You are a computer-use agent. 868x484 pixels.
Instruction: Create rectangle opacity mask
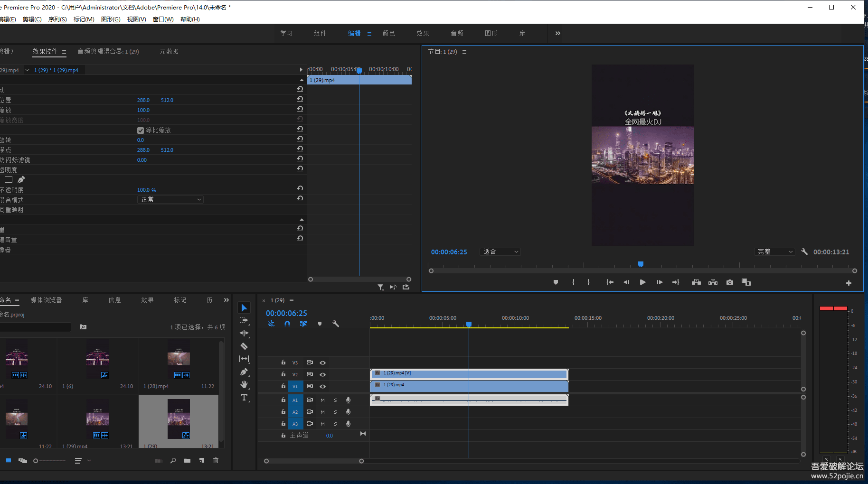pyautogui.click(x=9, y=179)
